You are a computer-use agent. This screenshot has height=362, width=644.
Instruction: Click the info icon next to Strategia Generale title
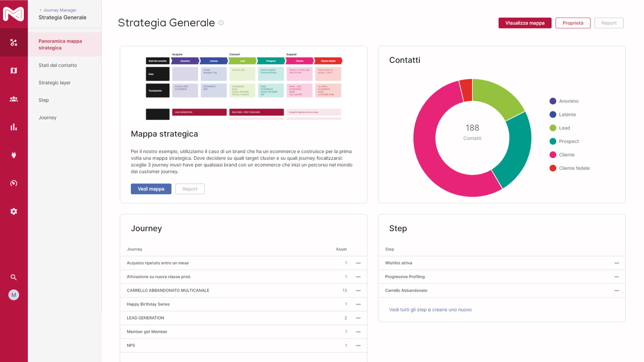point(221,23)
